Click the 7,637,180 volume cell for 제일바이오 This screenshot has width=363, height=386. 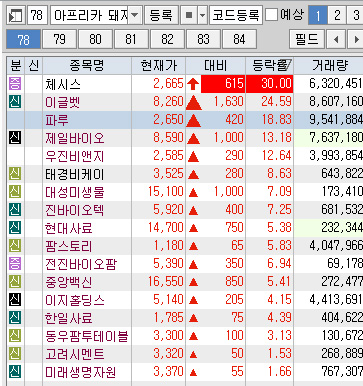pyautogui.click(x=329, y=137)
